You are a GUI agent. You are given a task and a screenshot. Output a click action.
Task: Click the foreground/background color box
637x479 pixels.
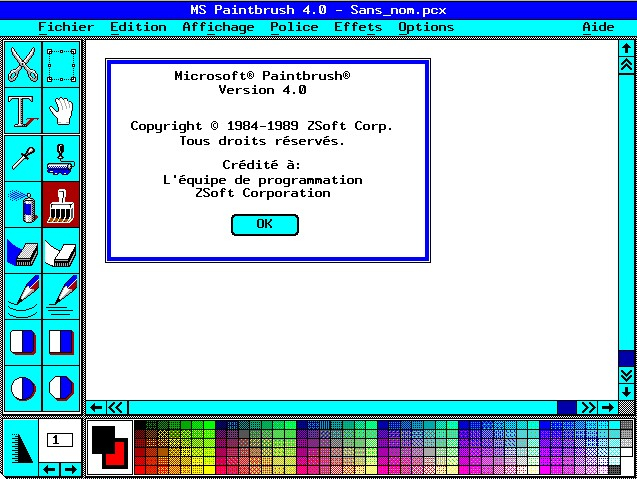point(110,447)
